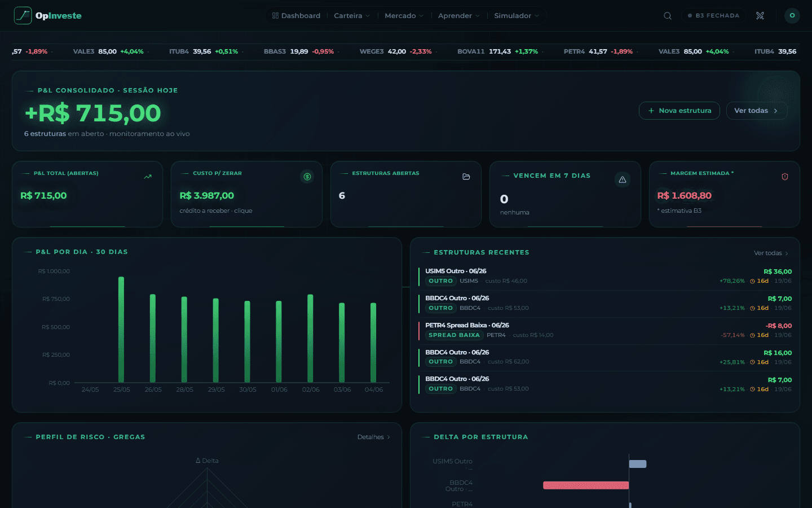Screen dimensions: 812x508
Task: Click the red BBDC4 Outro delta bar
Action: point(586,485)
